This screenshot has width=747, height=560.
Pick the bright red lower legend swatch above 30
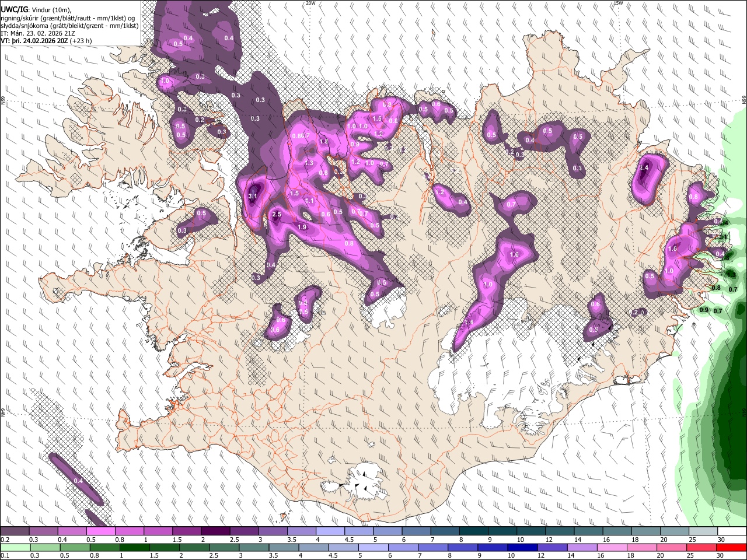(731, 547)
